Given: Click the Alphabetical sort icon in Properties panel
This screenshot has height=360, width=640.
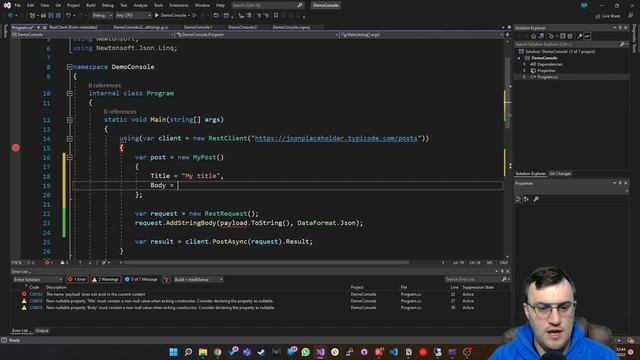Looking at the screenshot, I should coord(527,199).
